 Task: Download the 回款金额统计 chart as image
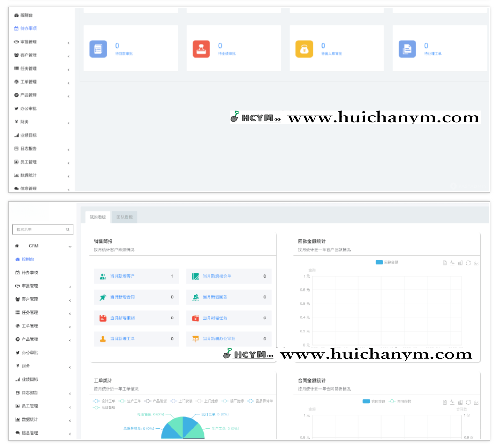[x=476, y=263]
